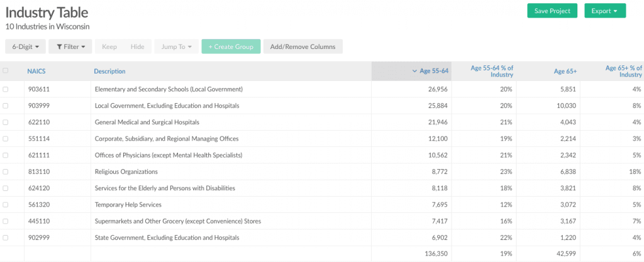The width and height of the screenshot is (644, 262).
Task: Sort table by Description column header
Action: point(109,71)
